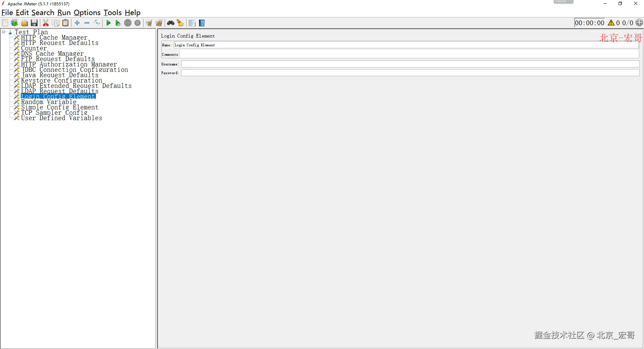Expand all nodes with plus icon
The image size is (644, 349).
[77, 23]
